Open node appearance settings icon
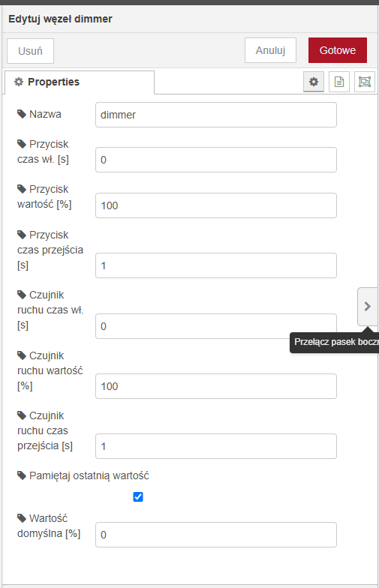379x588 pixels. pyautogui.click(x=365, y=81)
